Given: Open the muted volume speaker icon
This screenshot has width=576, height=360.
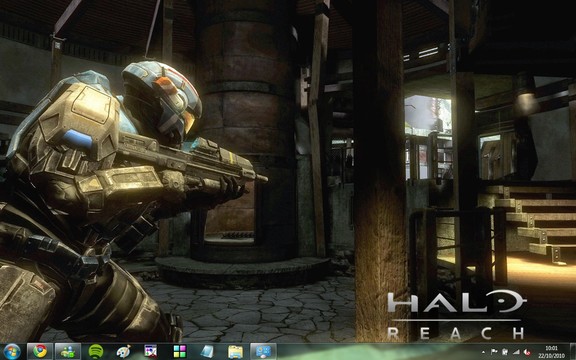Looking at the screenshot, I should (x=527, y=352).
